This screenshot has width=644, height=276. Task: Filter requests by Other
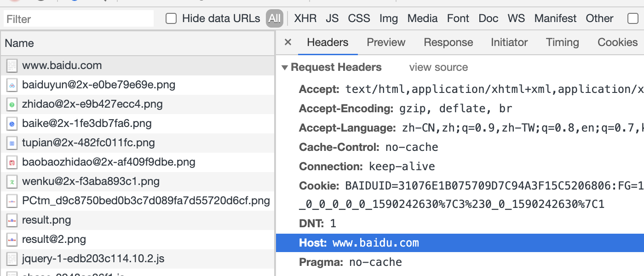pyautogui.click(x=599, y=18)
